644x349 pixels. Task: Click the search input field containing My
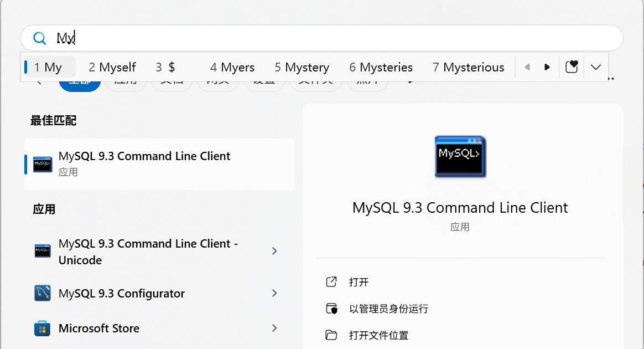click(x=322, y=38)
